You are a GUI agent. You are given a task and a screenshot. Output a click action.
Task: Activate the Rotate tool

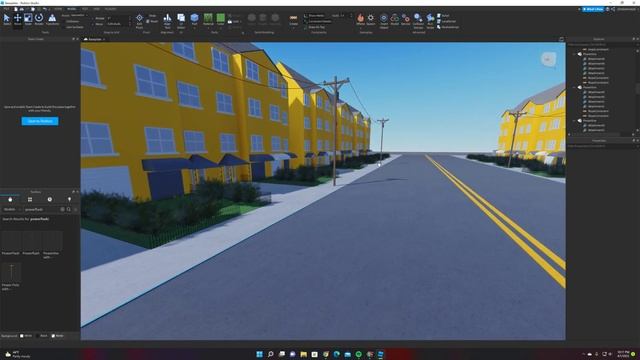pyautogui.click(x=39, y=19)
